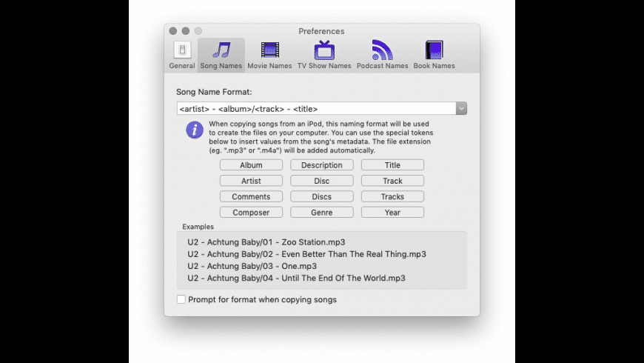The width and height of the screenshot is (644, 363).
Task: Click the TV Show Names tab label
Action: (x=324, y=66)
